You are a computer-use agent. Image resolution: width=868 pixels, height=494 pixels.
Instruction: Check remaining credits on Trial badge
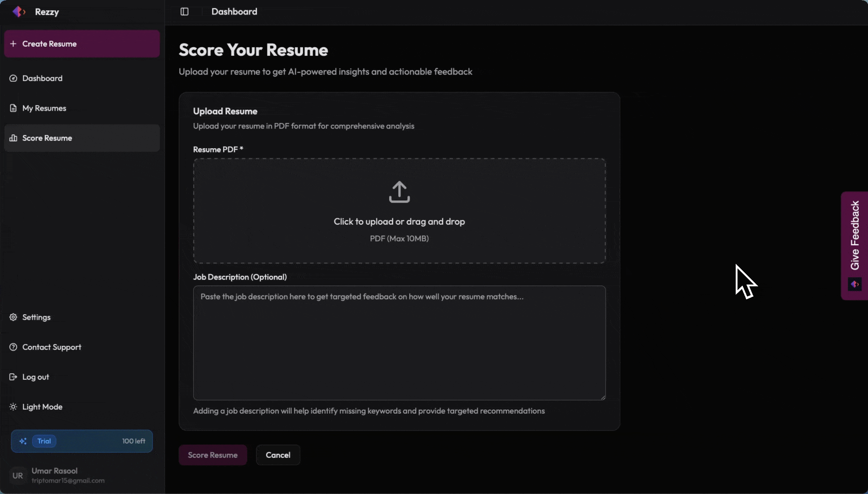133,441
